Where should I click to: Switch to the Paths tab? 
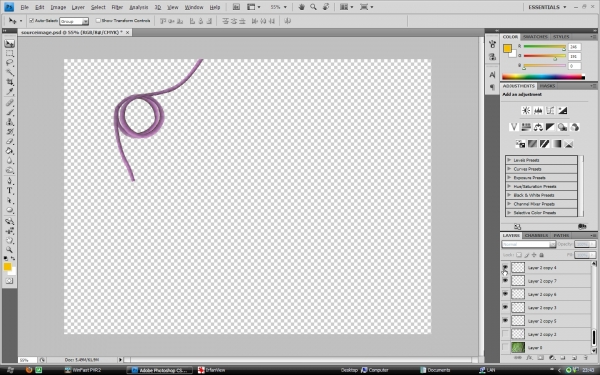tap(561, 235)
